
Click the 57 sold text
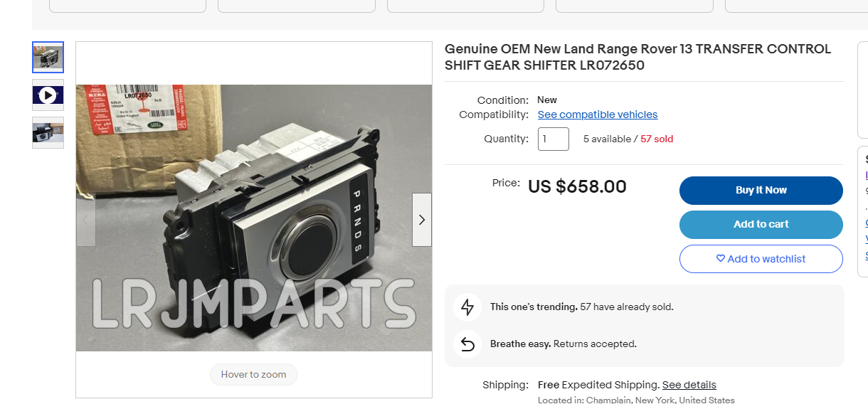pos(657,139)
